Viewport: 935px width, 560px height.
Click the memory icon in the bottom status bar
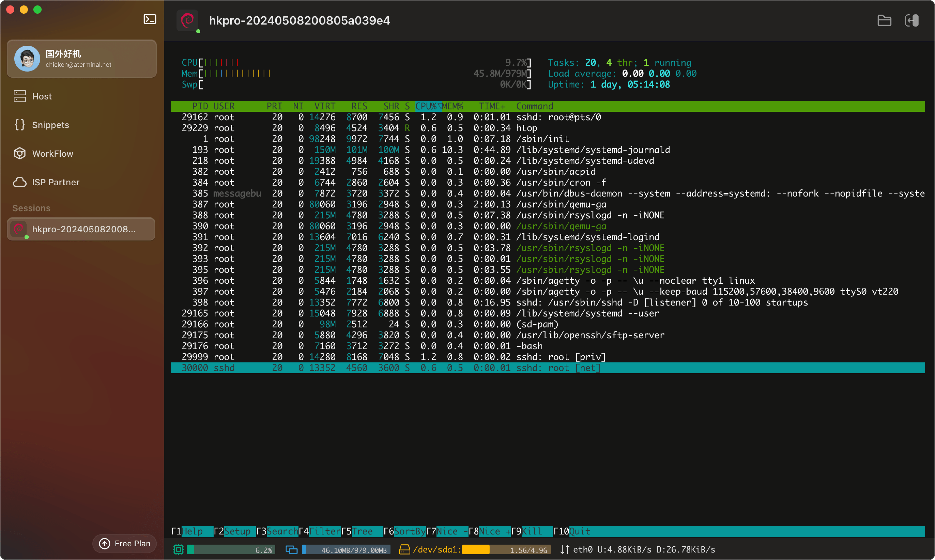click(291, 549)
